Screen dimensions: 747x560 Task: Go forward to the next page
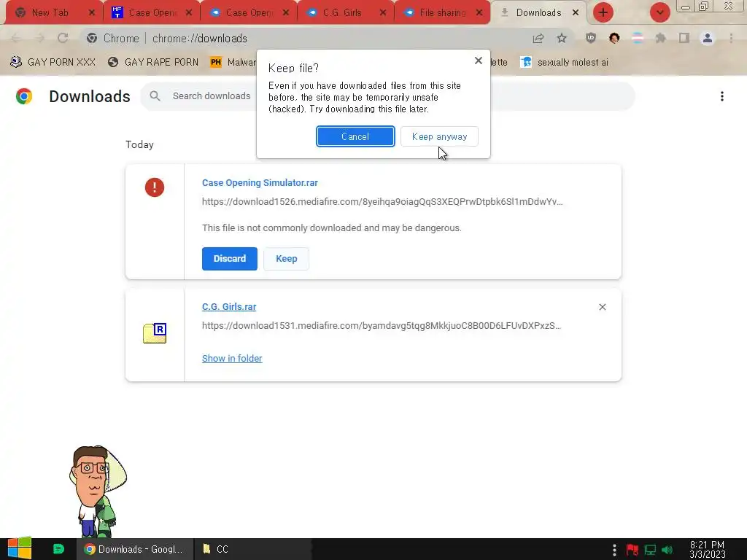point(39,38)
